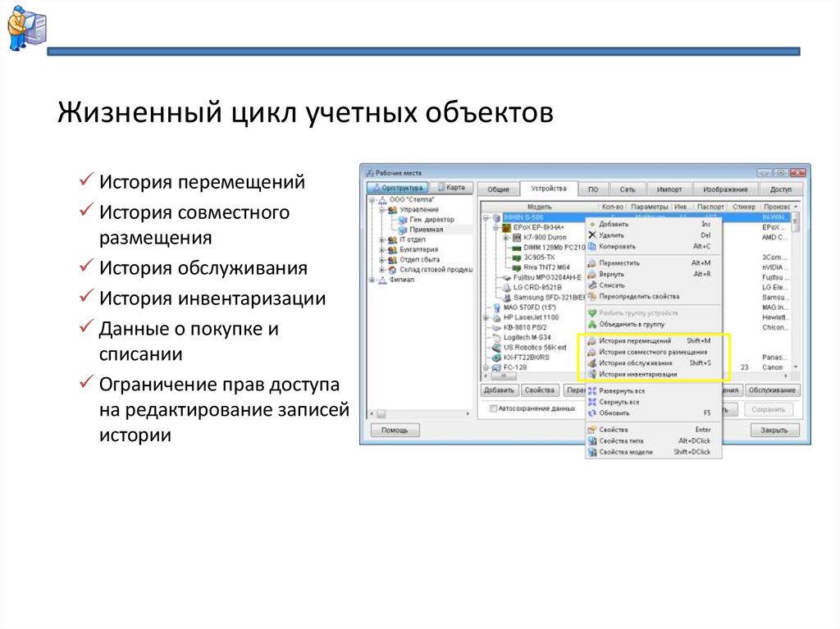840x629 pixels.
Task: Click the HP LaserJet 1100 printer icon
Action: (498, 317)
